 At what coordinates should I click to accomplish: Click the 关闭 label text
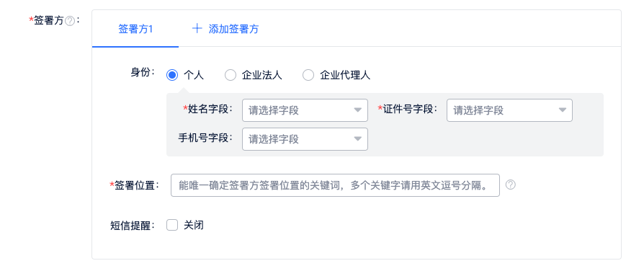pyautogui.click(x=194, y=225)
